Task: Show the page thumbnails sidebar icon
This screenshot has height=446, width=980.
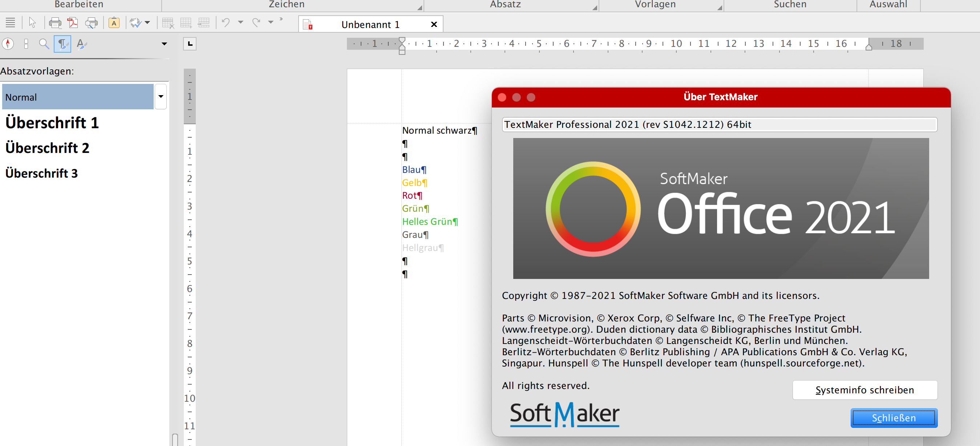Action: coord(26,44)
